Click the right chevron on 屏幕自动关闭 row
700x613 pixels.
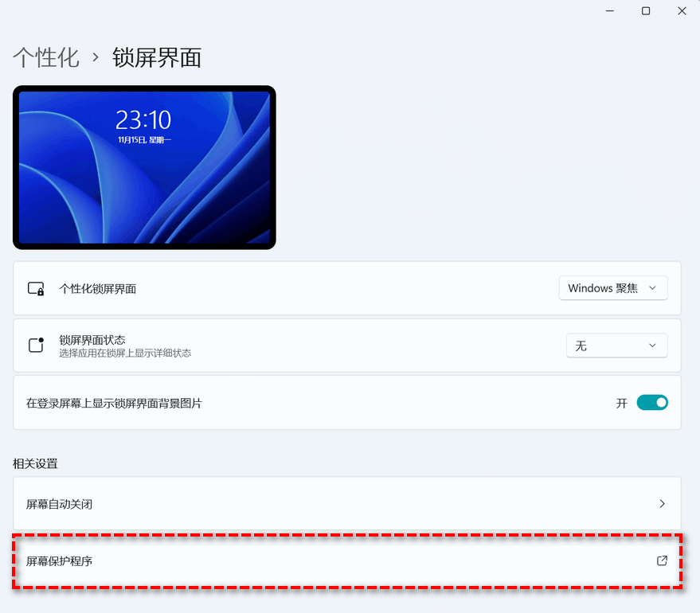[x=662, y=504]
